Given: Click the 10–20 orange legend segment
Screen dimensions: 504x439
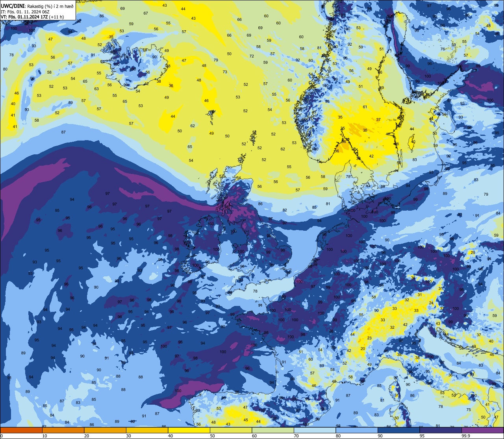Looking at the screenshot, I should click(63, 430).
